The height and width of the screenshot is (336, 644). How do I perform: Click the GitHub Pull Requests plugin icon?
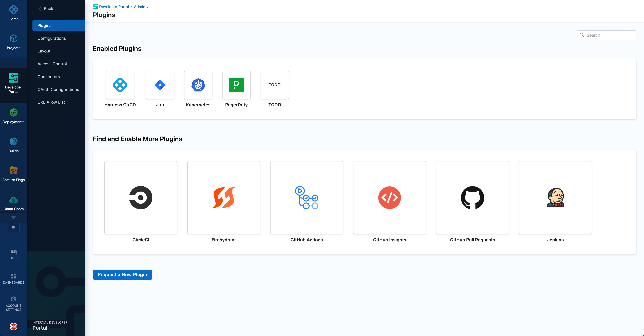472,197
